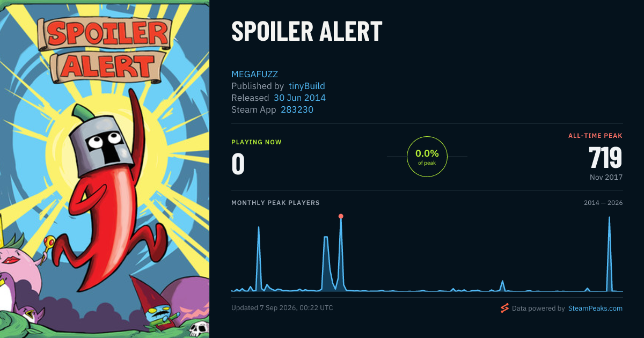Open the SteamPeaks.com link
This screenshot has width=644, height=338.
coord(595,308)
